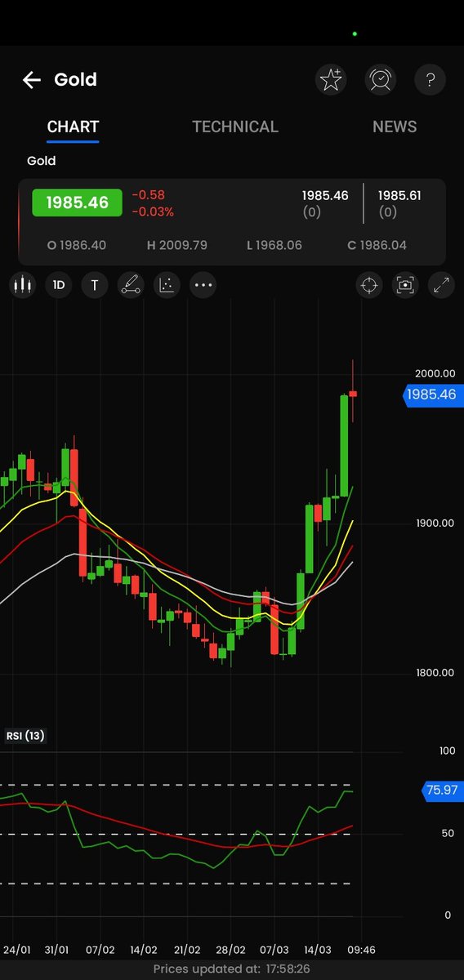This screenshot has width=464, height=980.
Task: Click the 31/01 date axis label
Action: pos(56,950)
